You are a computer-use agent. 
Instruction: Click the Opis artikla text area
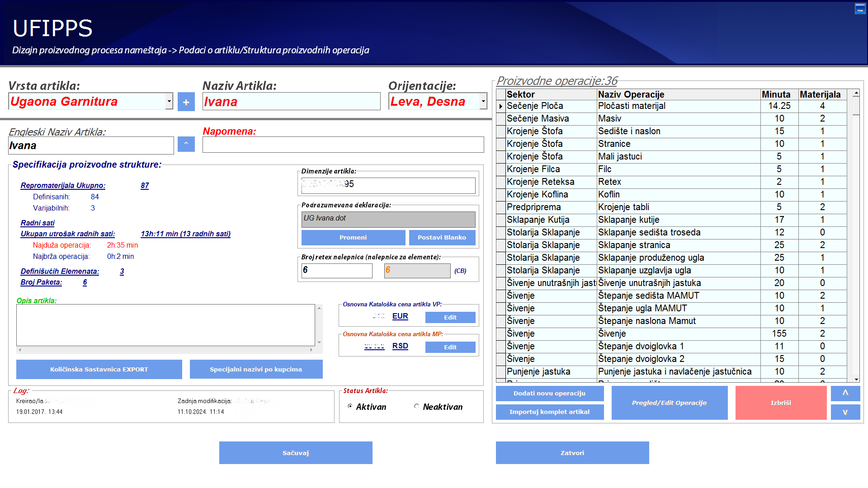165,325
